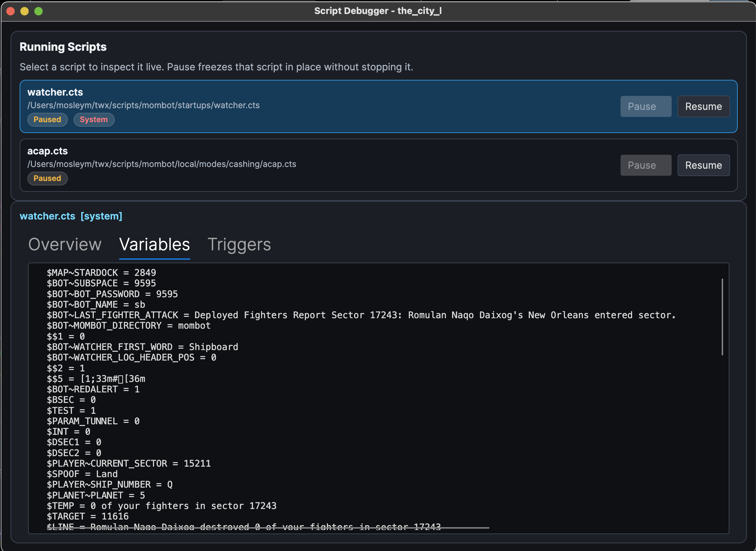Image resolution: width=756 pixels, height=551 pixels.
Task: Click the $PLAYER~SHIP_NUMBER = Q line
Action: coord(110,484)
